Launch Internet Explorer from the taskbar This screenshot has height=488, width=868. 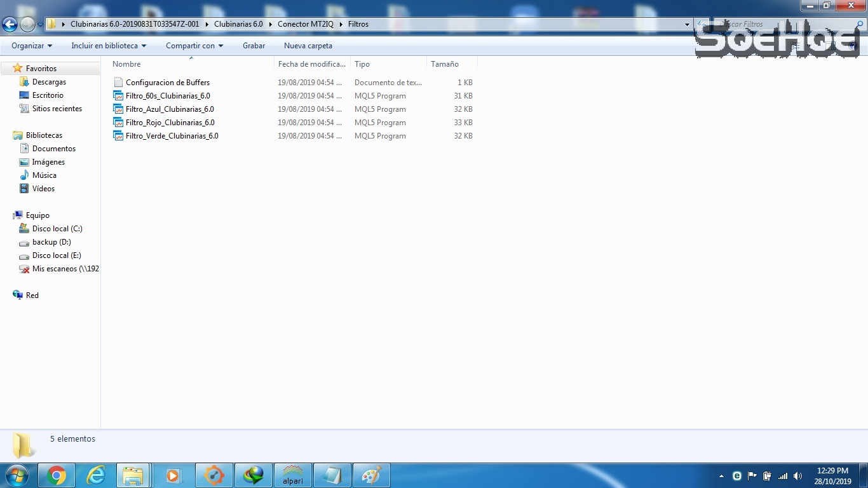(96, 475)
